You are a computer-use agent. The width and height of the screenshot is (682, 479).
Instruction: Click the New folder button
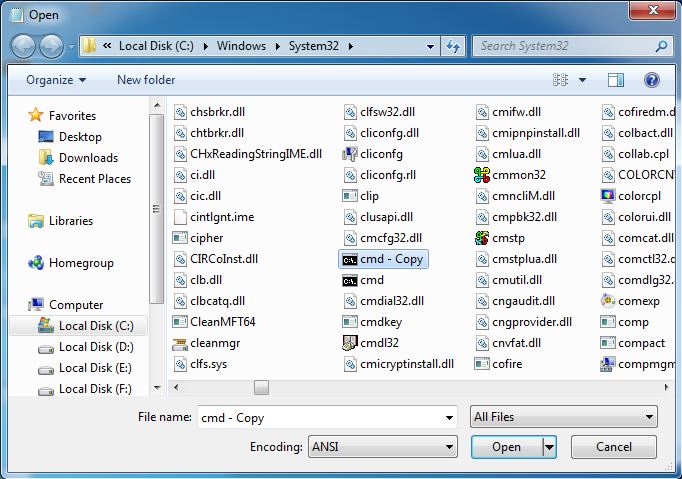[x=146, y=80]
